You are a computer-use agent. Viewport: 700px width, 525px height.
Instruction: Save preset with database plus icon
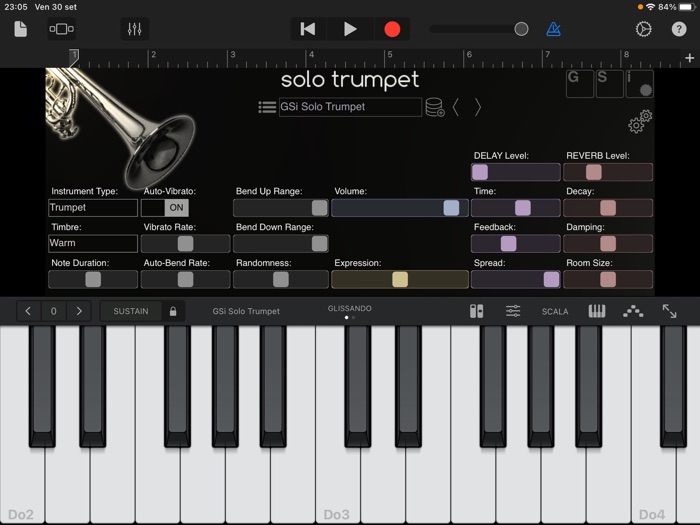(435, 107)
